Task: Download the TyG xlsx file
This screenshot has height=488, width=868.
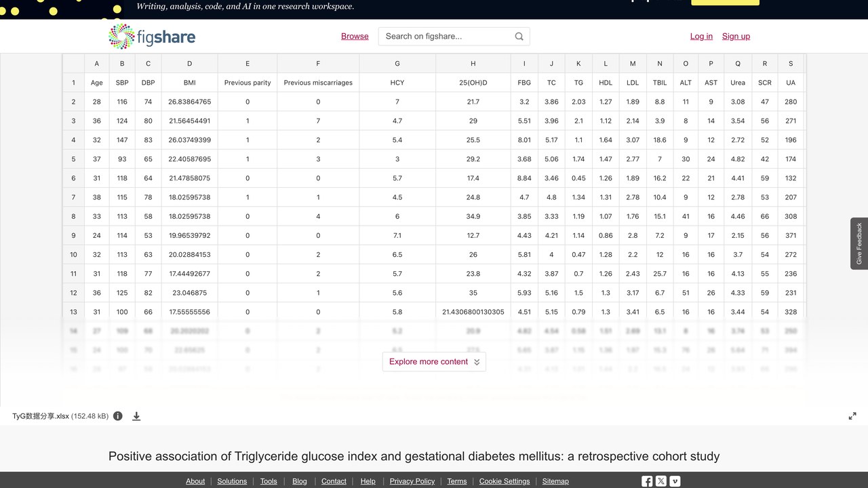Action: coord(136,416)
